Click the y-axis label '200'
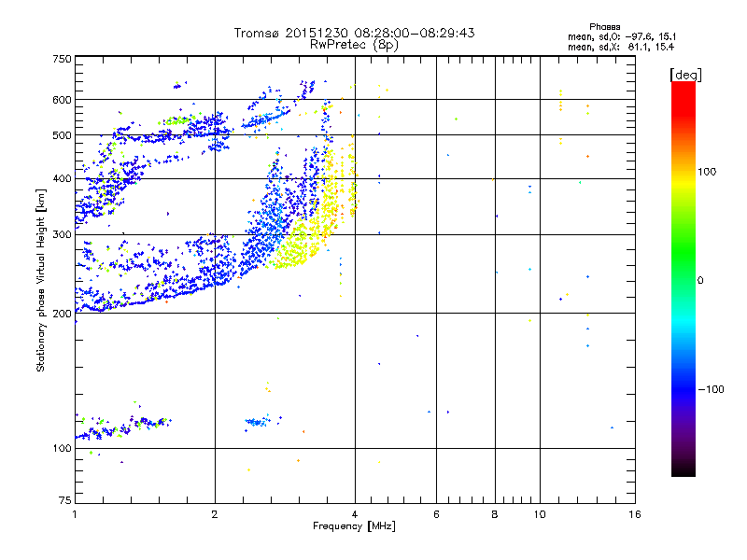Screen dimensions: 747x560 [x=62, y=314]
